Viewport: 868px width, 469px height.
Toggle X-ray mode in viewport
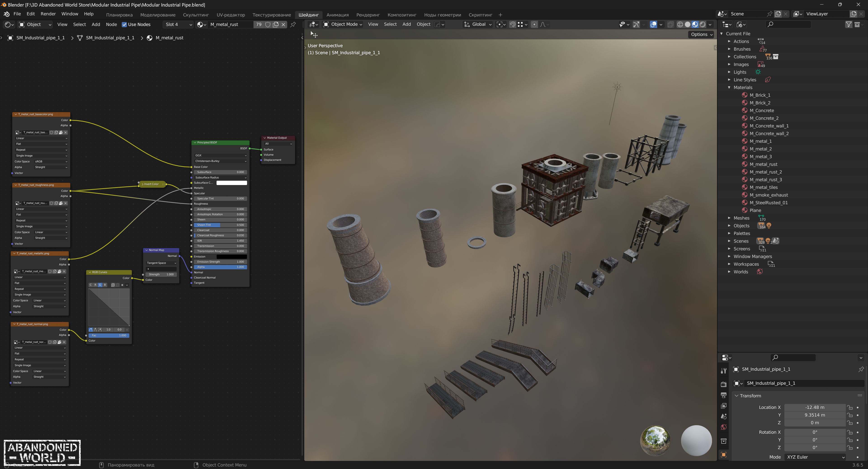click(670, 25)
